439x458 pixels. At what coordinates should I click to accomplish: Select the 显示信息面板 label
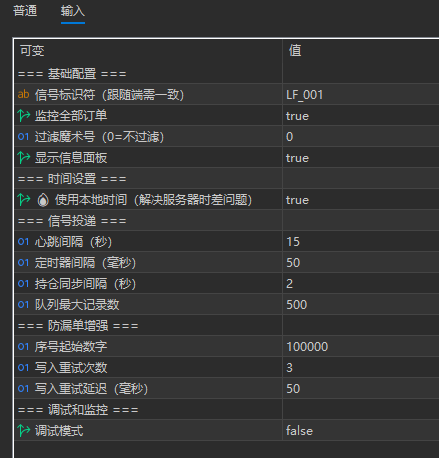click(71, 158)
